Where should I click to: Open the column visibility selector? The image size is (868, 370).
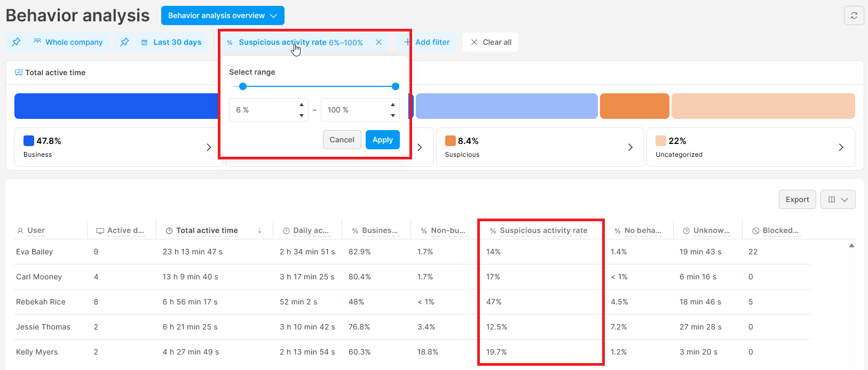coord(838,199)
